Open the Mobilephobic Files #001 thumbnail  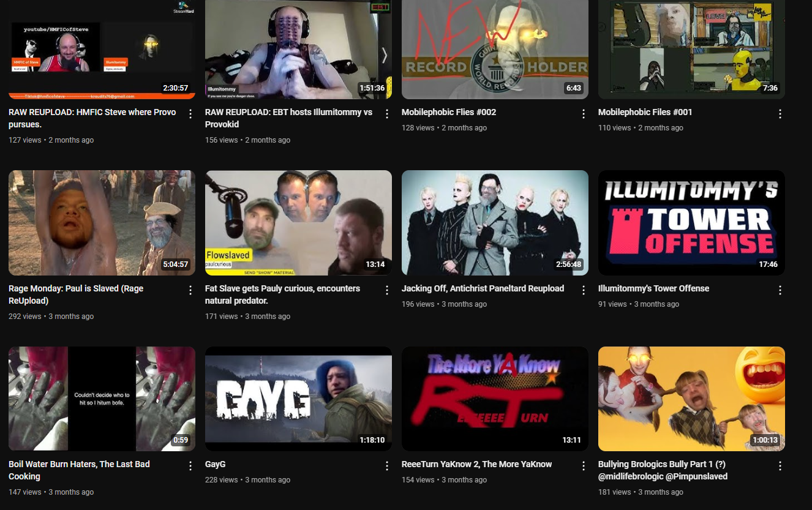click(691, 50)
